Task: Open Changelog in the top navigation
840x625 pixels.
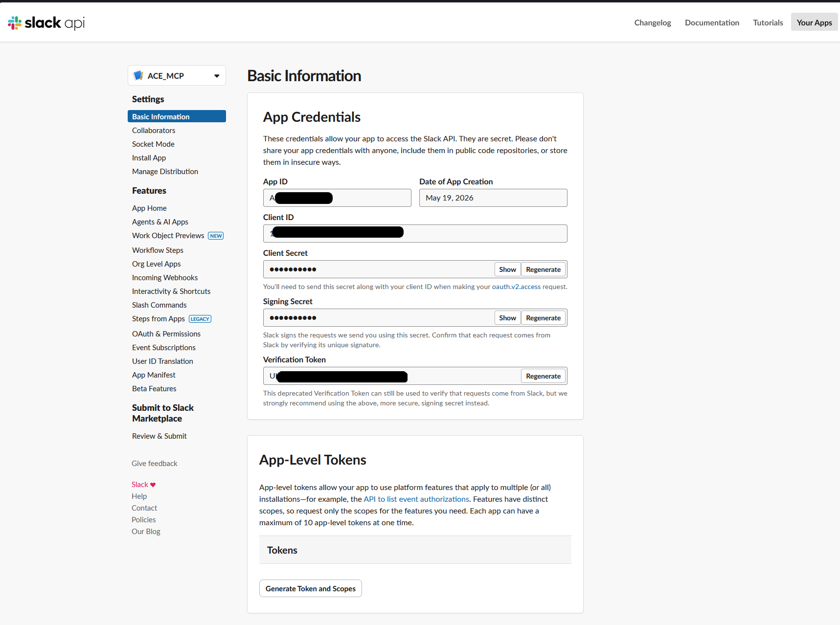Action: [653, 22]
